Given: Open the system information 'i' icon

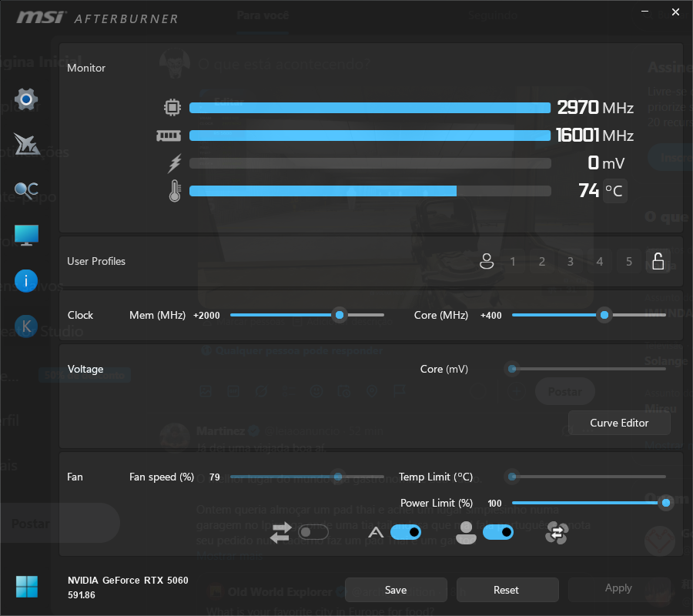Looking at the screenshot, I should tap(26, 281).
